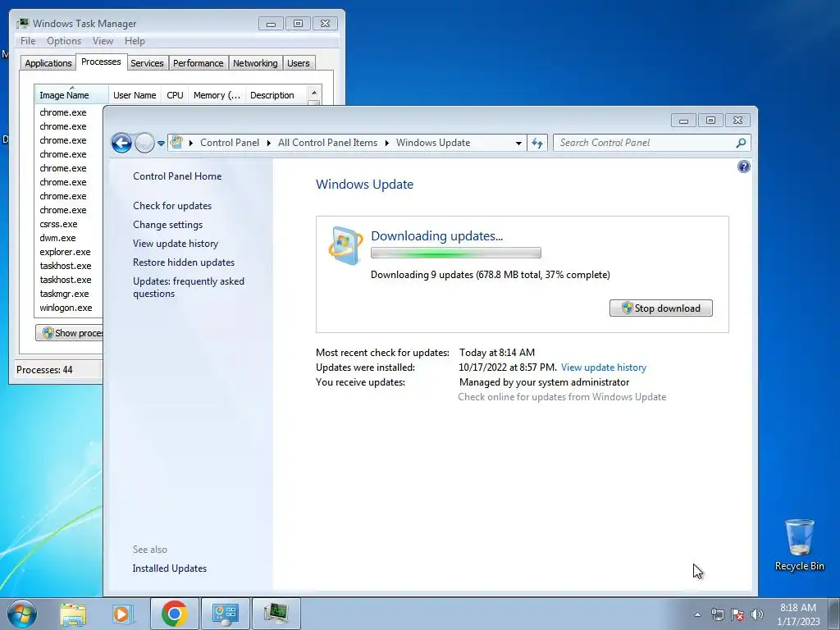The height and width of the screenshot is (630, 840).
Task: Open Installed Updates link
Action: [x=169, y=568]
